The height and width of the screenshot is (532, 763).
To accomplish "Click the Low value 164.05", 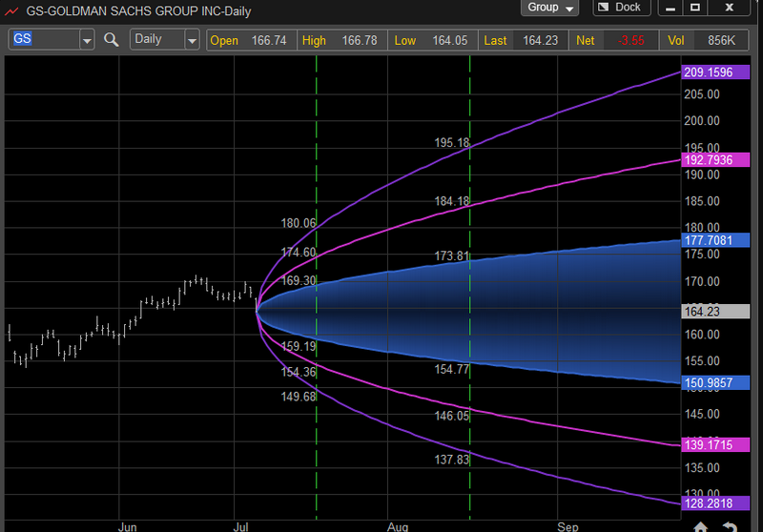I will [x=449, y=40].
